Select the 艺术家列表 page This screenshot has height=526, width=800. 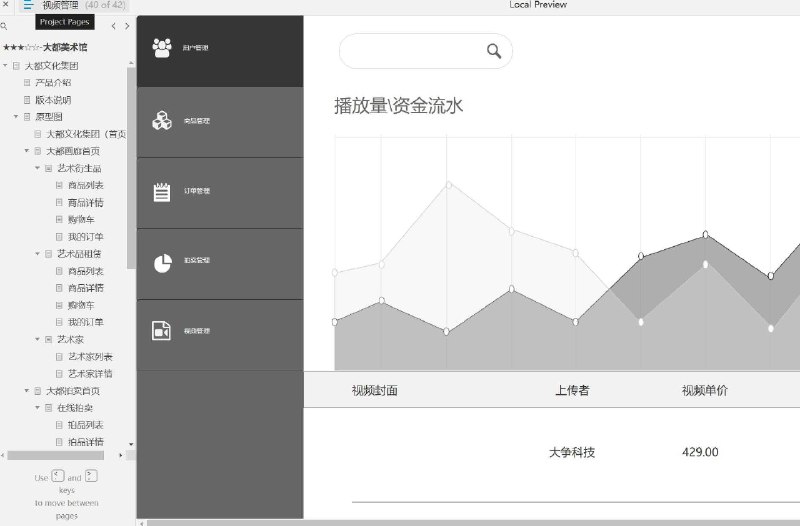coord(90,357)
